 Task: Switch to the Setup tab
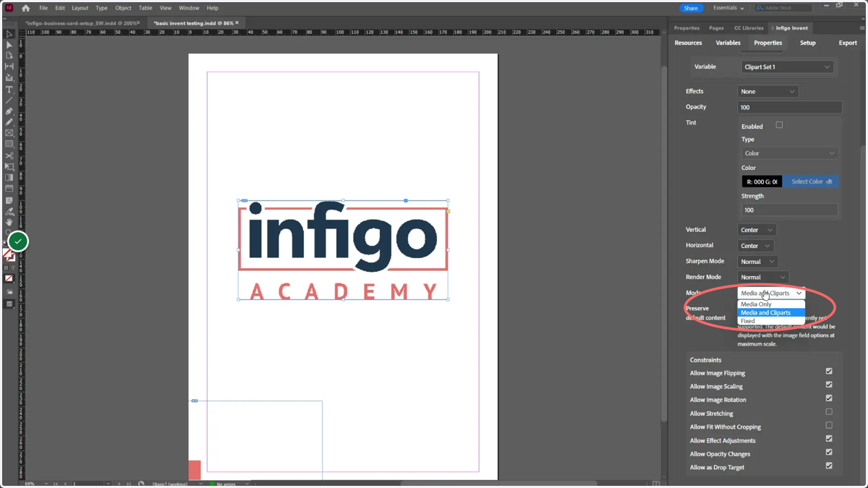(x=807, y=43)
